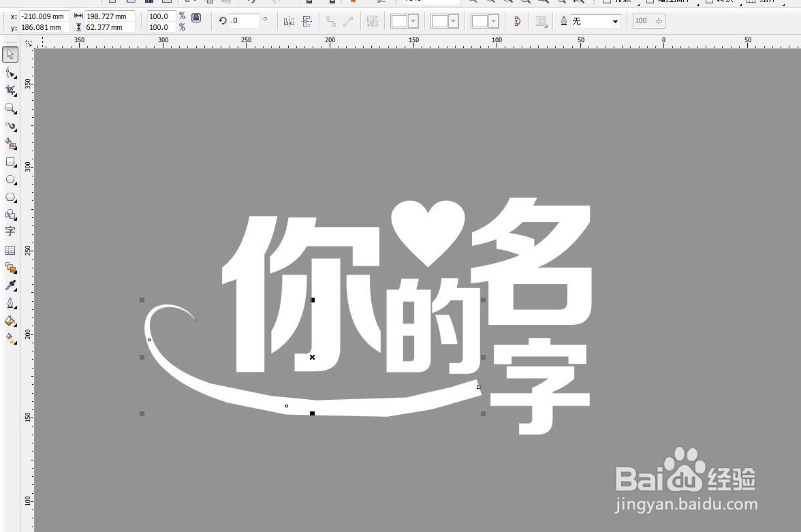Toggle the lock ratio padlock
This screenshot has height=532, width=801.
pyautogui.click(x=196, y=18)
